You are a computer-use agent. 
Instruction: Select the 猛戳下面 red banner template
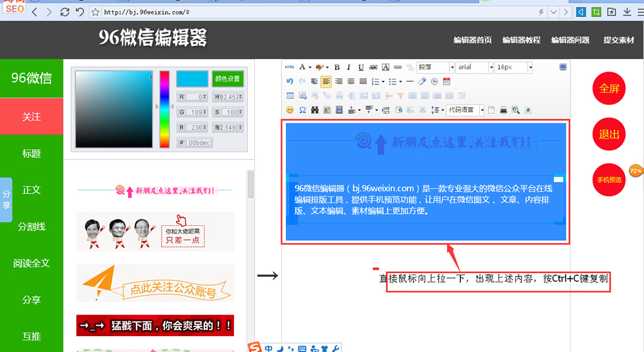point(155,325)
